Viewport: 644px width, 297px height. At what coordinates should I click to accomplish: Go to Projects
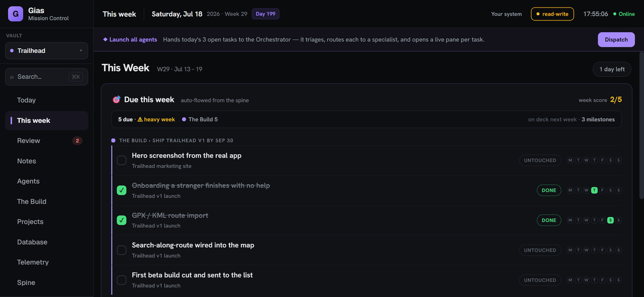[x=47, y=222]
